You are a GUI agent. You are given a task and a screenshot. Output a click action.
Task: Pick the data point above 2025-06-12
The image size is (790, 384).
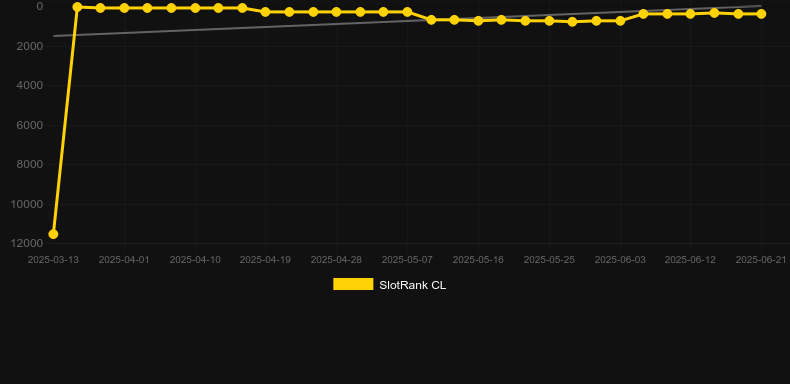690,14
